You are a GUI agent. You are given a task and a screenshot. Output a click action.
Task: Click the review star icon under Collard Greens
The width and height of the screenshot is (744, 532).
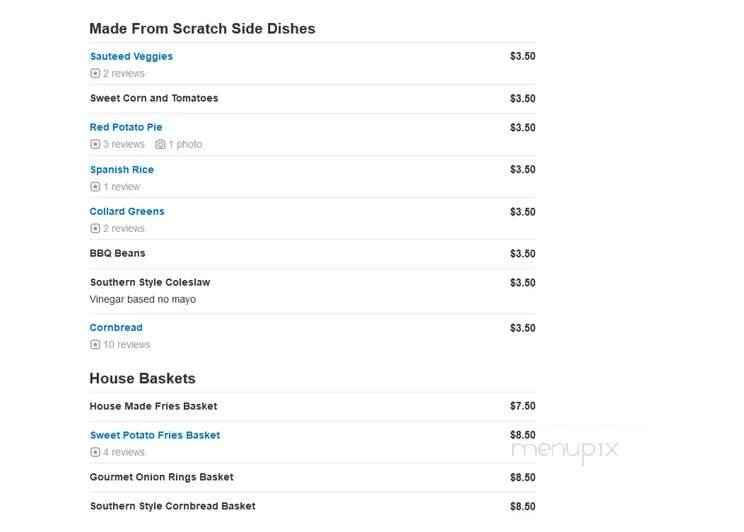(x=95, y=229)
